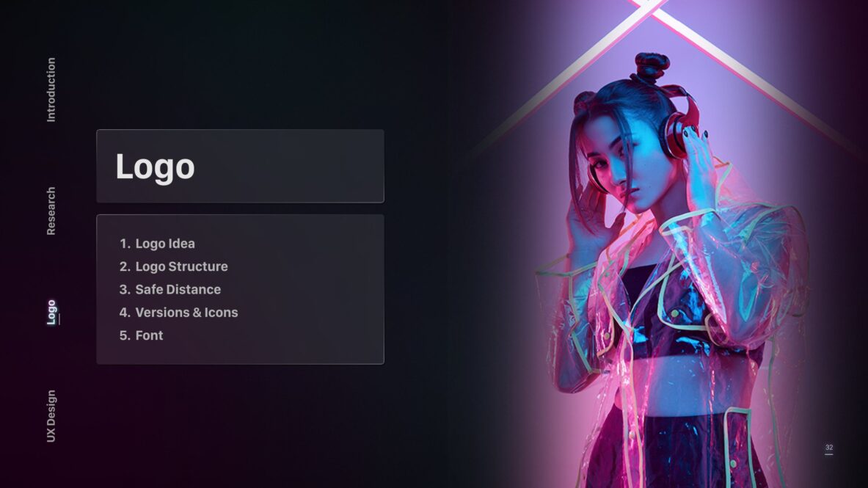The width and height of the screenshot is (868, 488).
Task: Select Logo Structure in the list
Action: coord(181,266)
